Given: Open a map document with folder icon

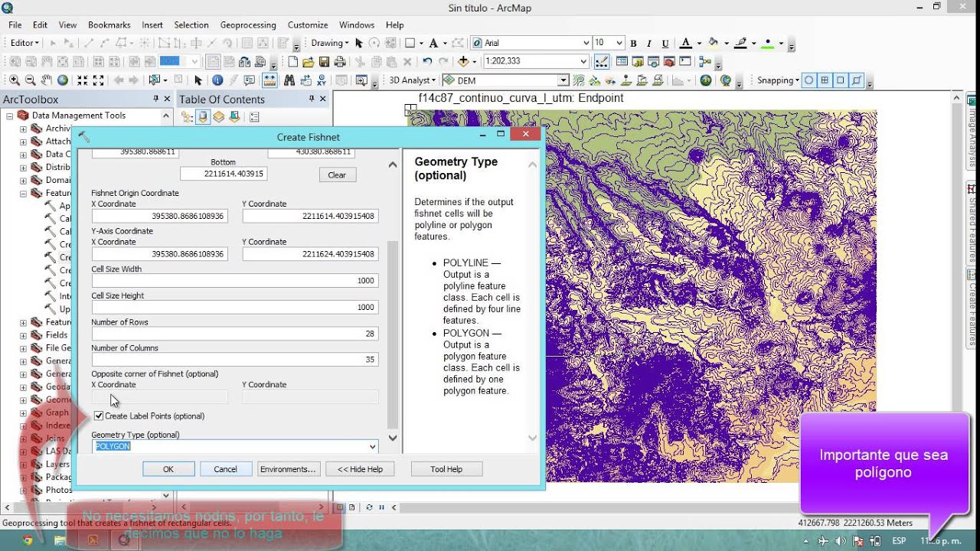Looking at the screenshot, I should point(308,61).
